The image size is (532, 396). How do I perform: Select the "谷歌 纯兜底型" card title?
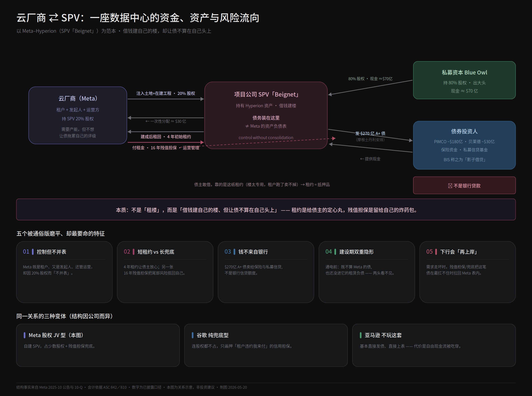[x=212, y=335]
